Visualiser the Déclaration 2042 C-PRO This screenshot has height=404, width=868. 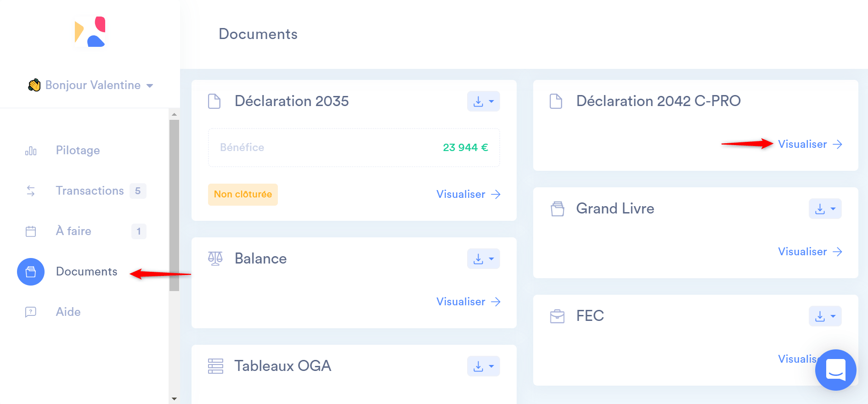tap(810, 144)
